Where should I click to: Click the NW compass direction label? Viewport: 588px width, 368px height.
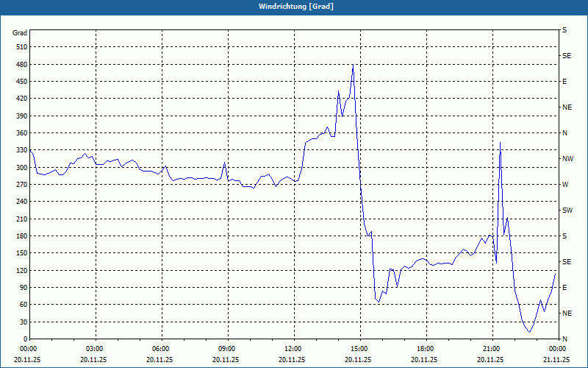coord(567,159)
